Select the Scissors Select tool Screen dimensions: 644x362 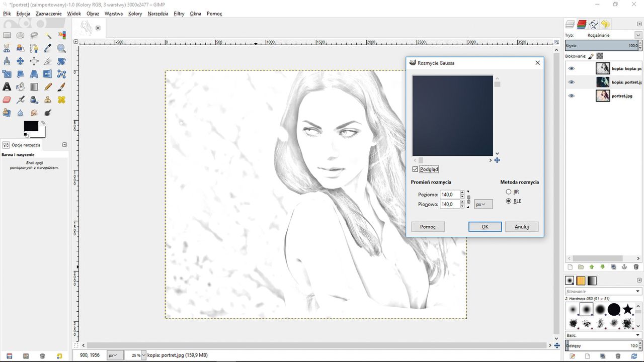(7, 48)
